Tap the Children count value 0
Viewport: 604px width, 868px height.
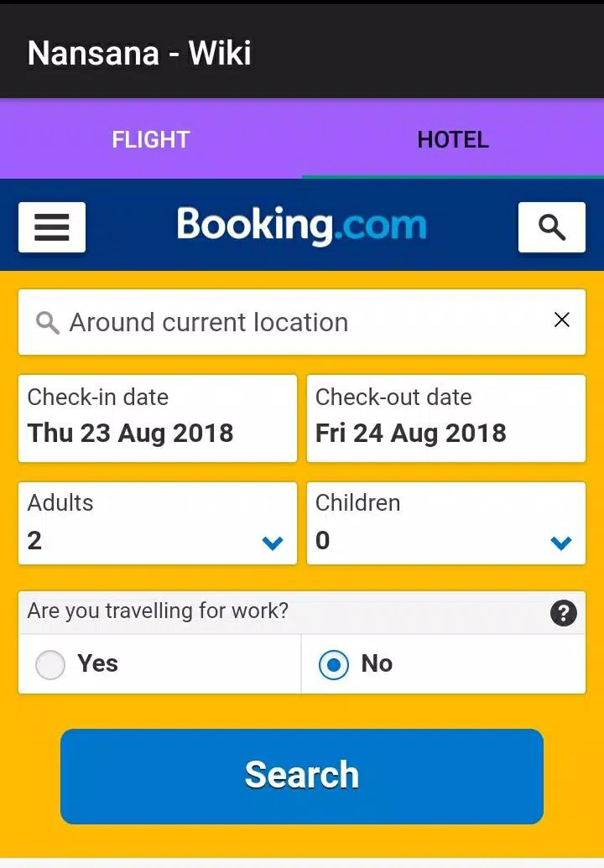click(322, 541)
